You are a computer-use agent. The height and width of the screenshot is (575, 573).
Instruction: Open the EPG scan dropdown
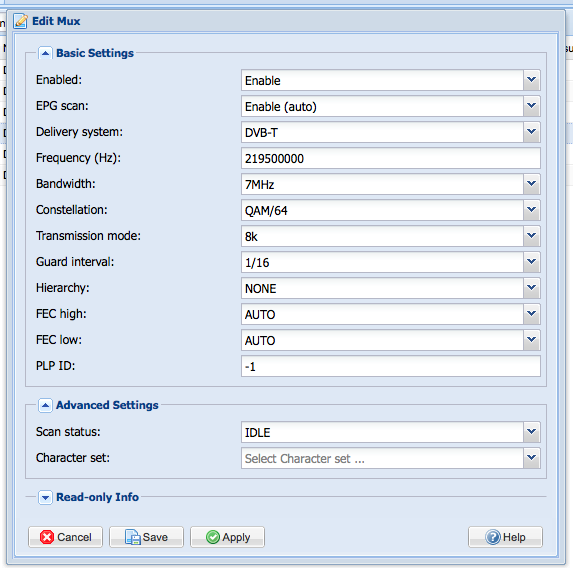pyautogui.click(x=532, y=106)
